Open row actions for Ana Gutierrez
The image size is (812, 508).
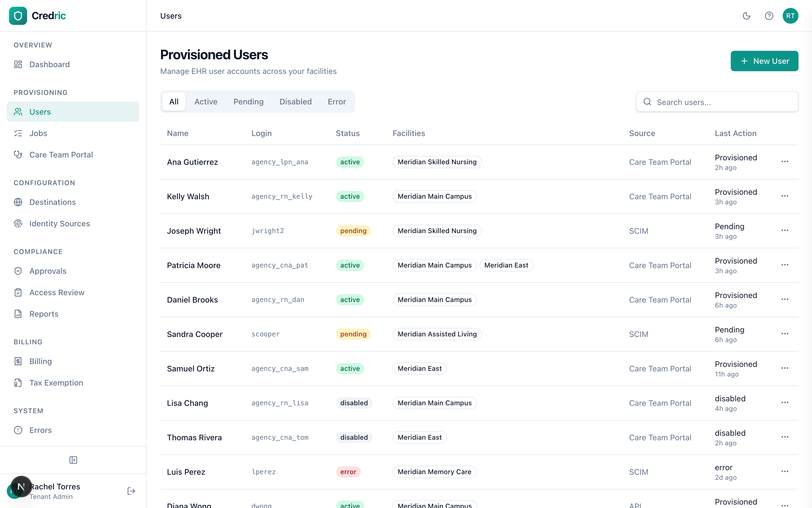[784, 162]
